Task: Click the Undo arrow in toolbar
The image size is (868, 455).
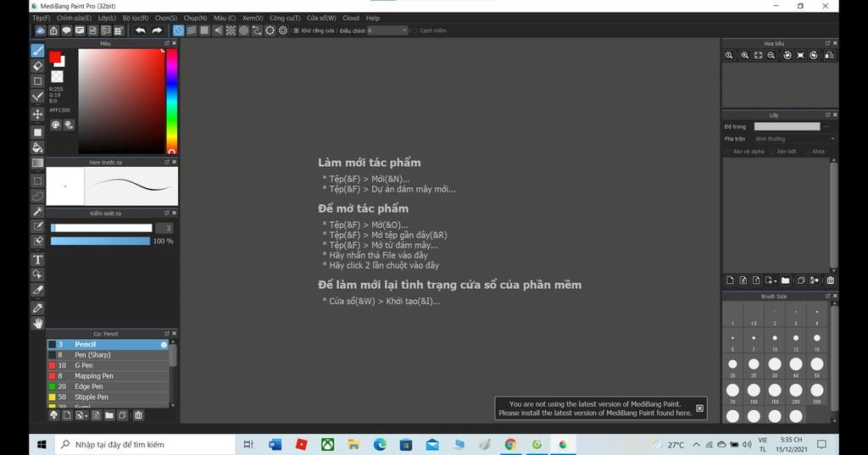Action: pyautogui.click(x=141, y=31)
